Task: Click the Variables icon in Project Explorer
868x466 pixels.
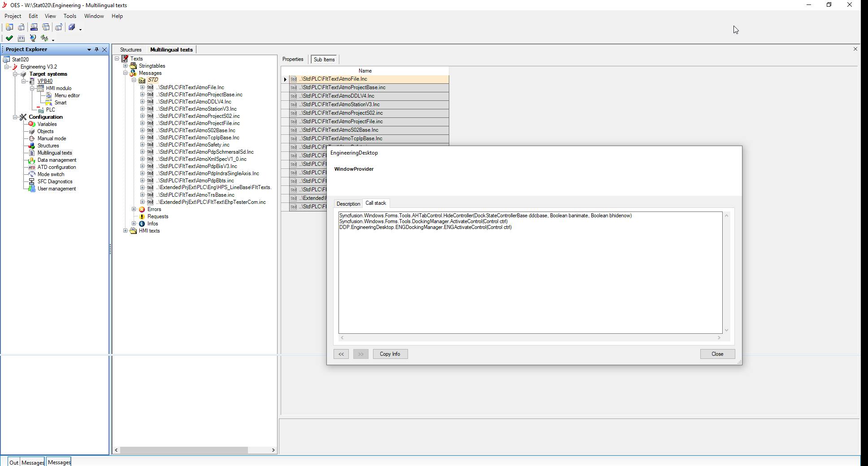Action: point(32,124)
